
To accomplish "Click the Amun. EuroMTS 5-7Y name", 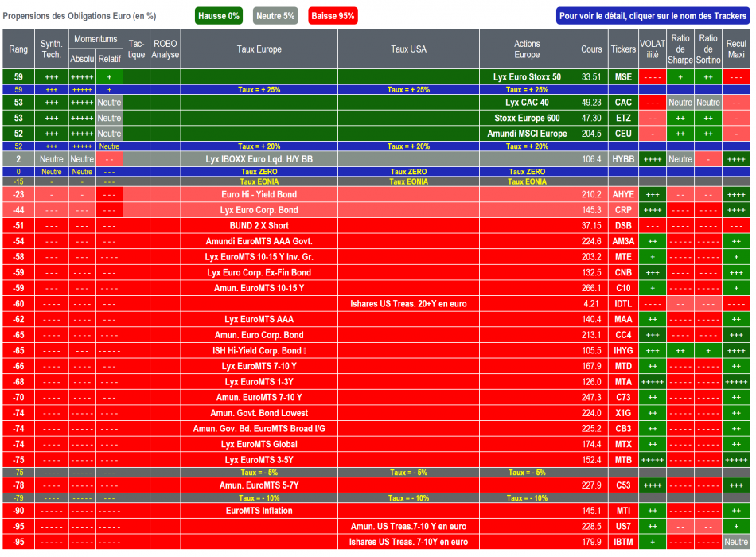I will 259,485.
